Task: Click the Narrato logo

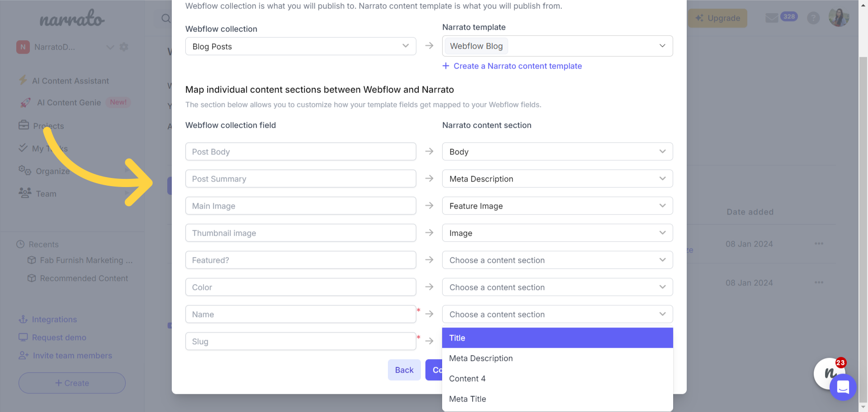Action: 72,19
